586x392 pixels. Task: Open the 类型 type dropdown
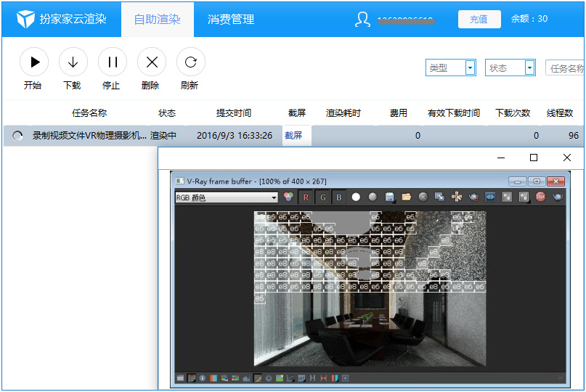tap(450, 68)
